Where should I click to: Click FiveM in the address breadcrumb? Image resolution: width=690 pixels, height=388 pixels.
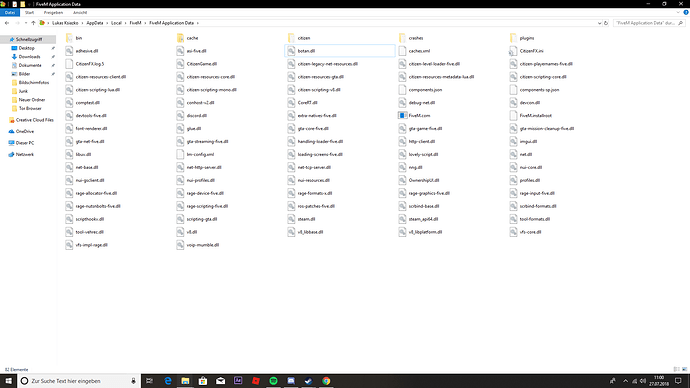[135, 23]
